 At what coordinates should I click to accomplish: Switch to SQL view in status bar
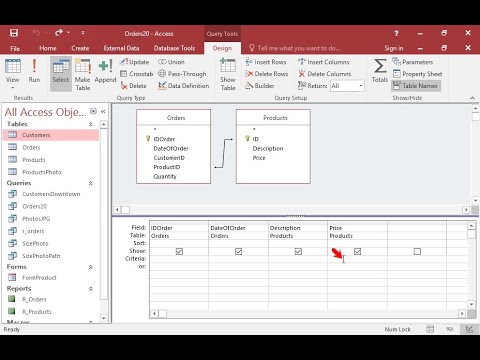450,329
